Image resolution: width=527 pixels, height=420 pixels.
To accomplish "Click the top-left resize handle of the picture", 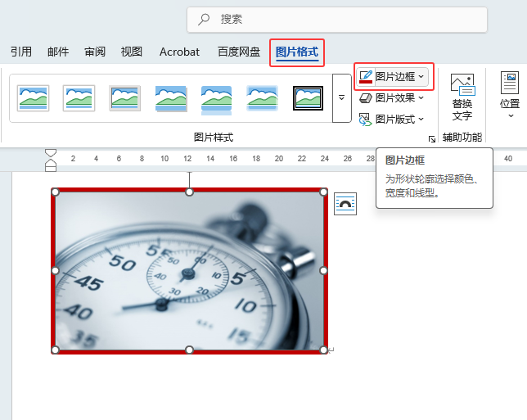I will 55,192.
